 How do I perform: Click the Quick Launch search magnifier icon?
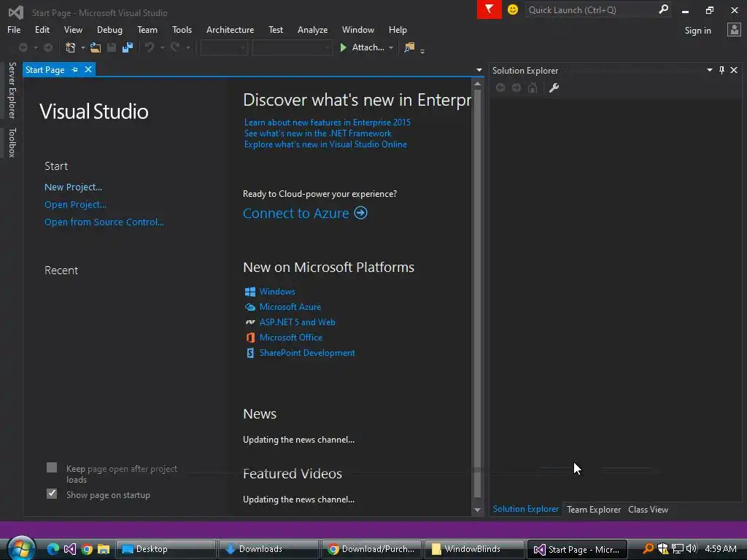663,9
